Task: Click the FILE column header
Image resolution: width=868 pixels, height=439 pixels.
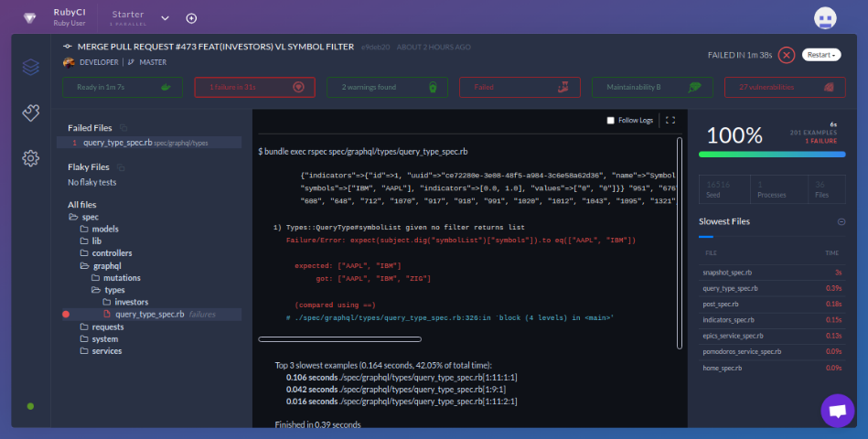Action: [x=712, y=253]
